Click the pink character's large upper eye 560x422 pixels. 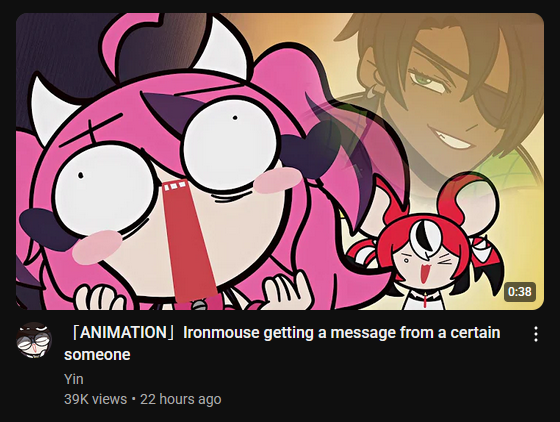[x=231, y=143]
